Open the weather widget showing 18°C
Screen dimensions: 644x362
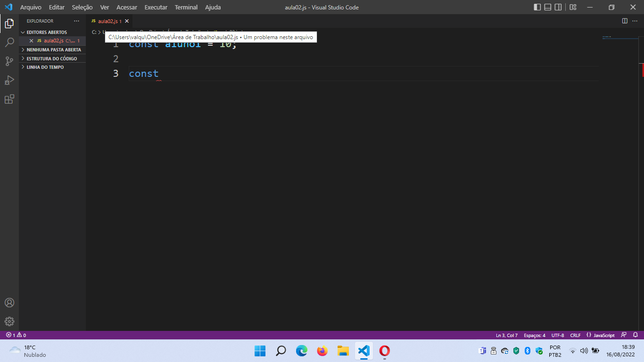point(28,351)
